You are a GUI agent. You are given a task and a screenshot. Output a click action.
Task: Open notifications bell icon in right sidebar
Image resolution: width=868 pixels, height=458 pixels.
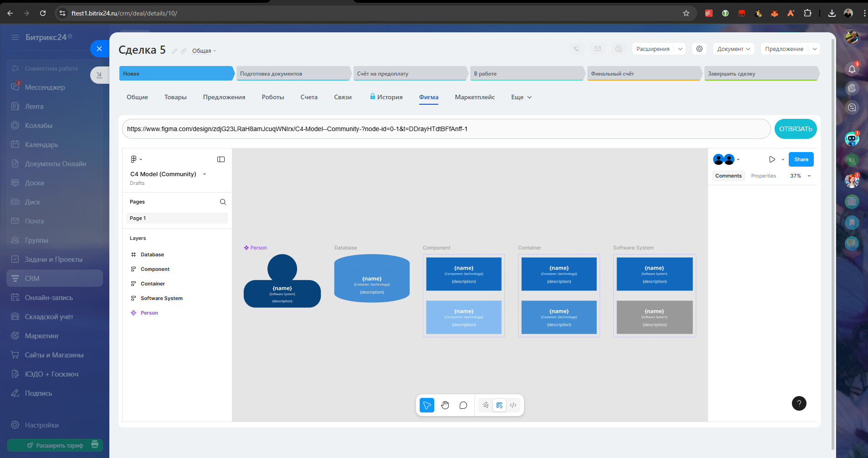852,69
